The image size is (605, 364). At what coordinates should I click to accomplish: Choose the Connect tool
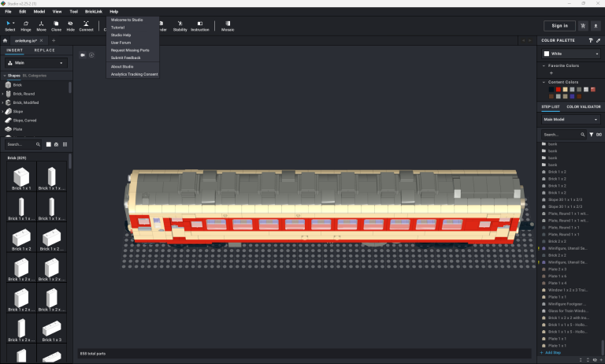coord(86,25)
